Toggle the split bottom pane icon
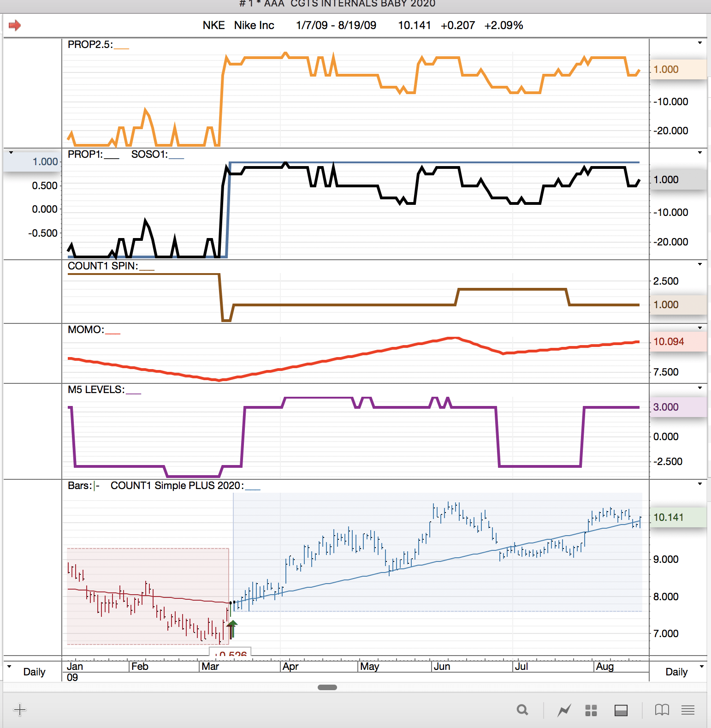This screenshot has height=728, width=711. click(x=621, y=710)
